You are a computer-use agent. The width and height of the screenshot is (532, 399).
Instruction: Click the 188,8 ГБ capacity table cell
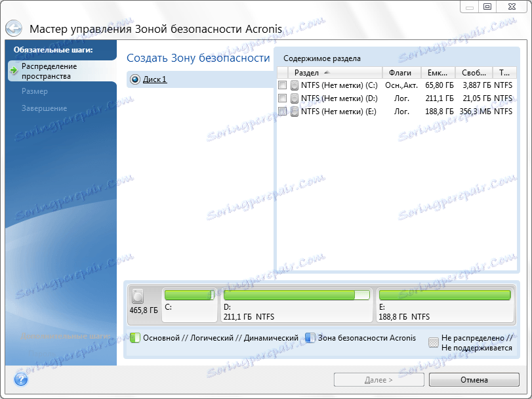pyautogui.click(x=440, y=112)
